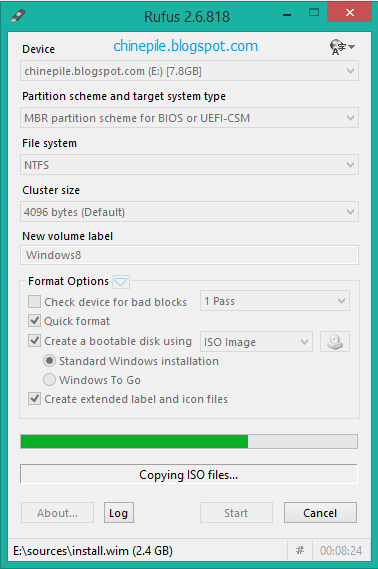Screen dimensions: 378x569
Task: Choose Standard Windows installation radio option
Action: tap(49, 361)
